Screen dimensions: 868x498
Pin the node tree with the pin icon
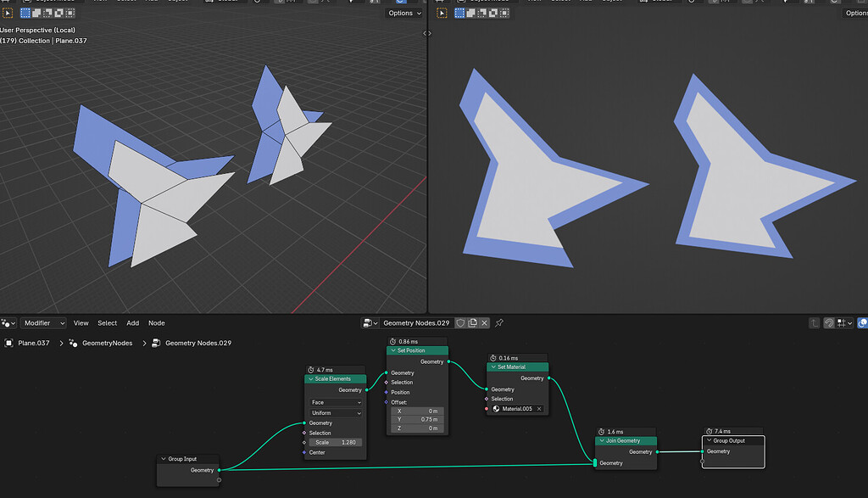pyautogui.click(x=499, y=323)
